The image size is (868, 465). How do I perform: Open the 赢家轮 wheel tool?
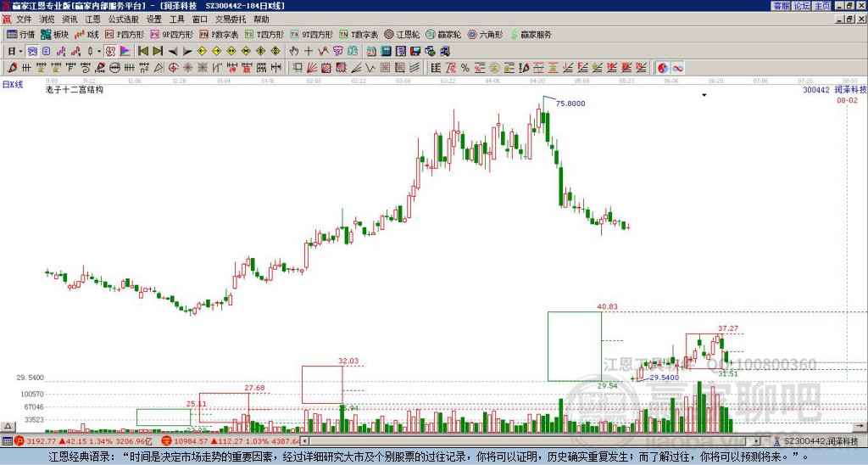click(443, 34)
